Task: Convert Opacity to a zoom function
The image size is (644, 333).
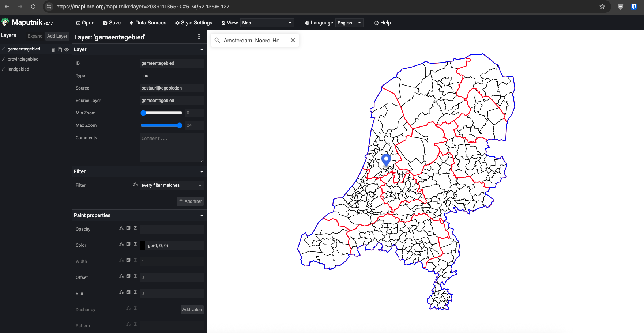Action: 128,228
